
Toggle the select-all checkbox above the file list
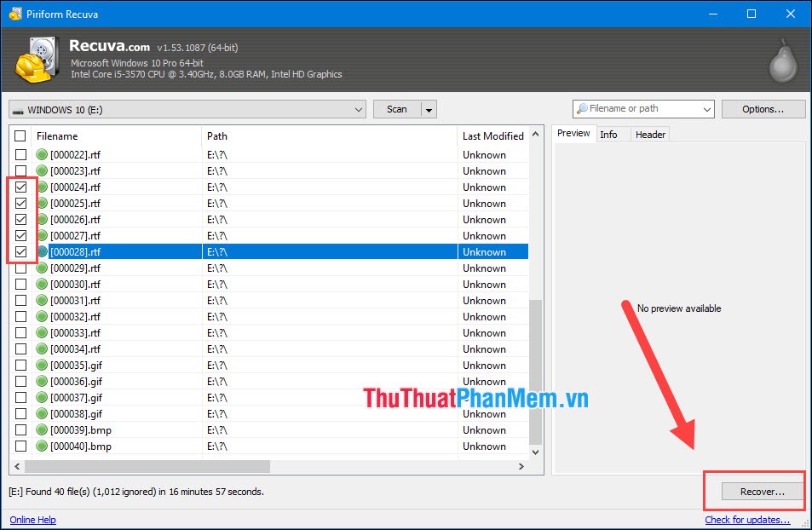click(x=20, y=135)
